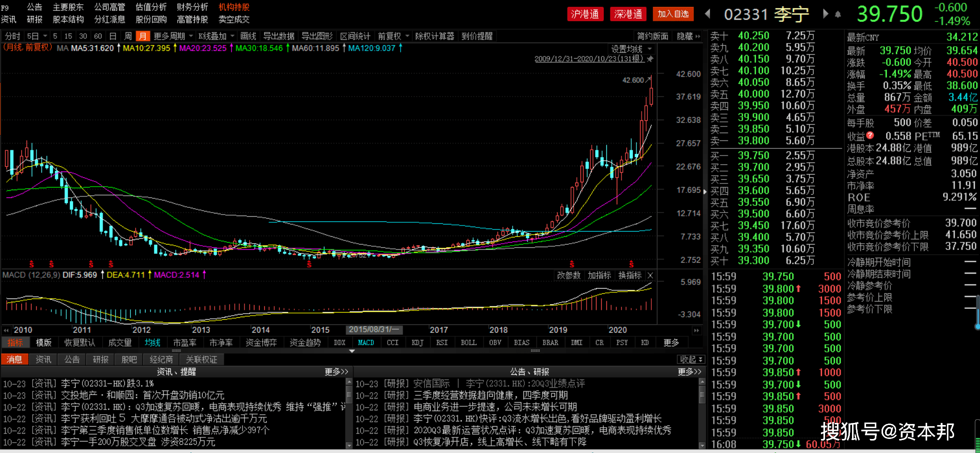Go to previous stock with left arrow

pos(707,14)
